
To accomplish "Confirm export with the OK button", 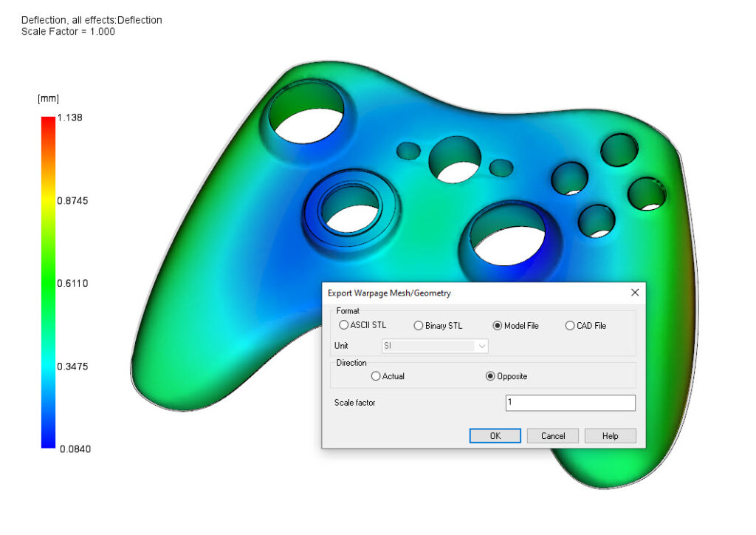I will pos(495,436).
